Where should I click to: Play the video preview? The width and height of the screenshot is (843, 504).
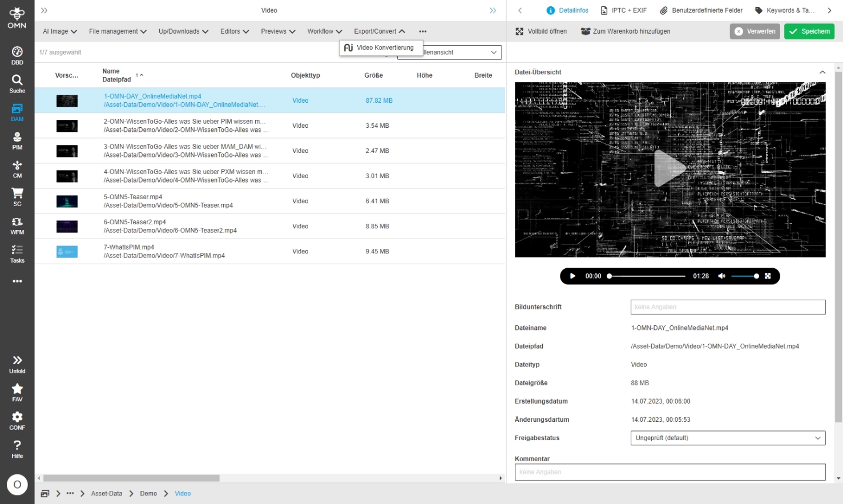(x=572, y=276)
